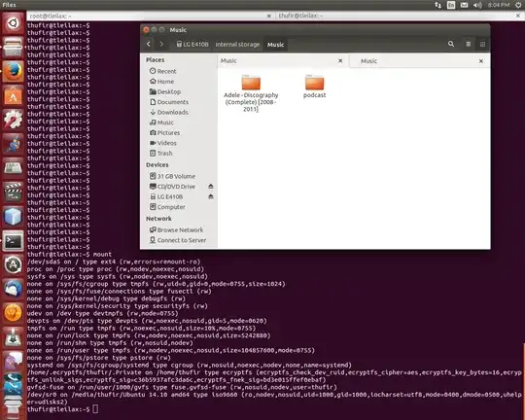
Task: Go forward with the right arrow button
Action: 161,44
